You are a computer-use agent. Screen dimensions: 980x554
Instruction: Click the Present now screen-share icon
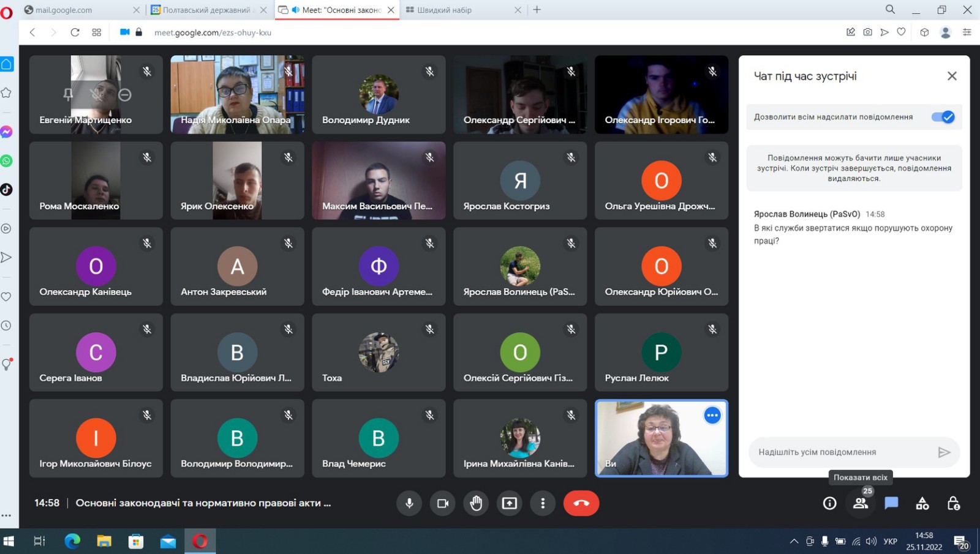[510, 503]
